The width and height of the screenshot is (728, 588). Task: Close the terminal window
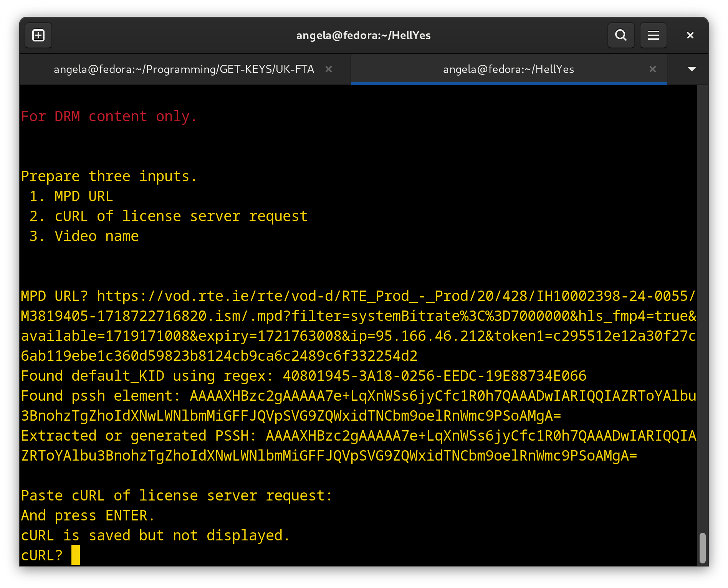click(x=690, y=36)
